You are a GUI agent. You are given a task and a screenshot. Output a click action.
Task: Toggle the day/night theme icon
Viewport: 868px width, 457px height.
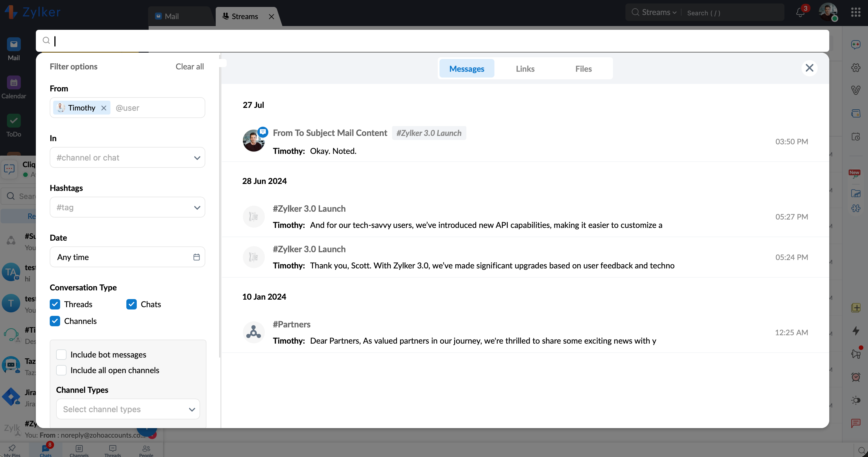pyautogui.click(x=856, y=400)
